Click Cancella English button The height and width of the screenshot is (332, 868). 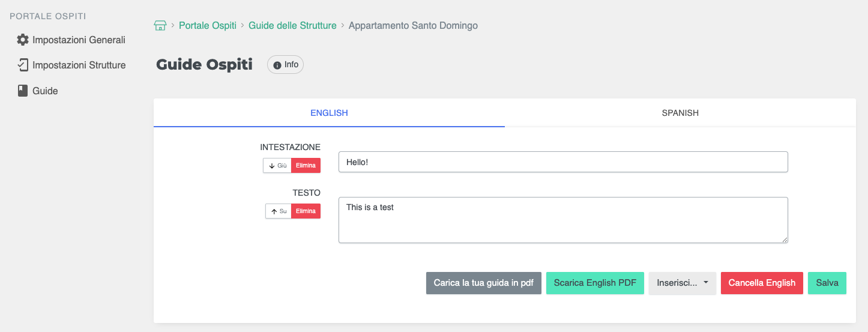point(762,283)
